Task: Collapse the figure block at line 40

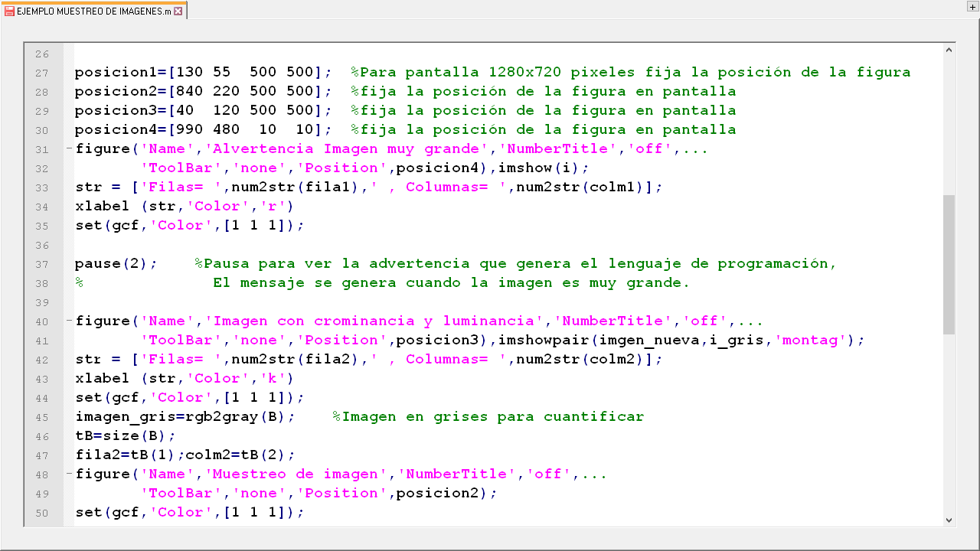Action: (69, 321)
